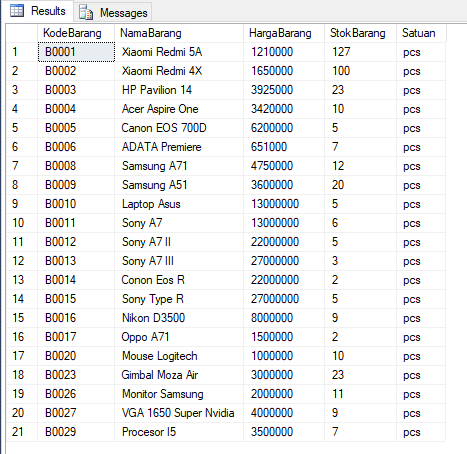Select row header number 5

[22, 128]
